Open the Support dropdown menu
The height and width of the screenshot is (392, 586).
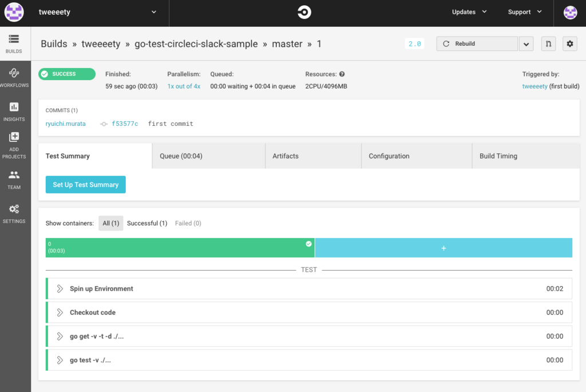pos(524,12)
